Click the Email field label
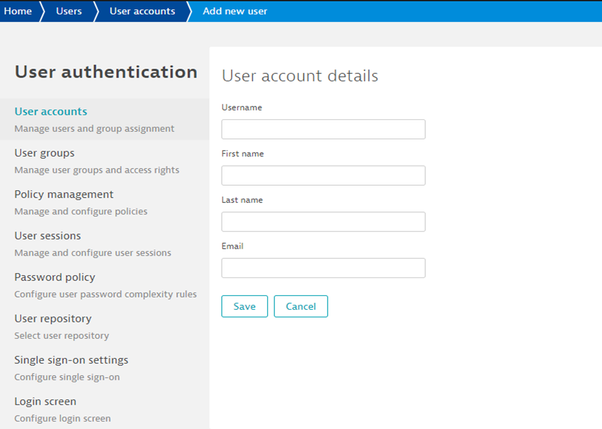 tap(232, 245)
